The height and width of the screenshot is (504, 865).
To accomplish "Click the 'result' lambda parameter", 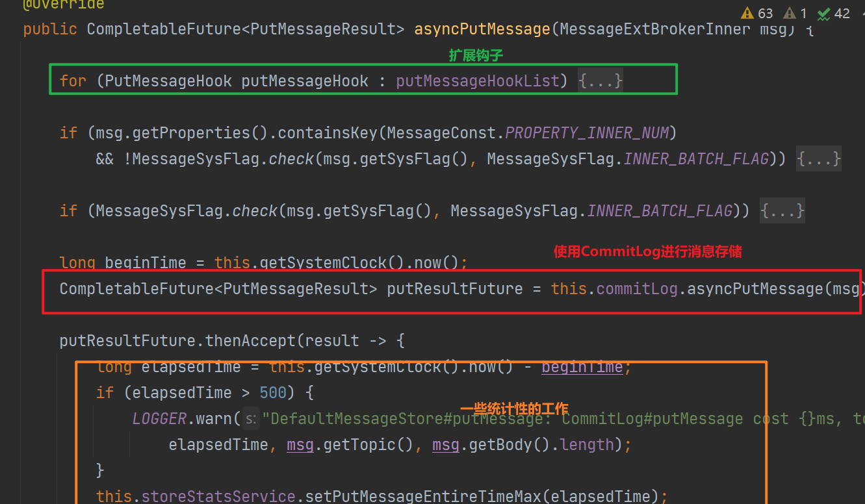I will 331,341.
